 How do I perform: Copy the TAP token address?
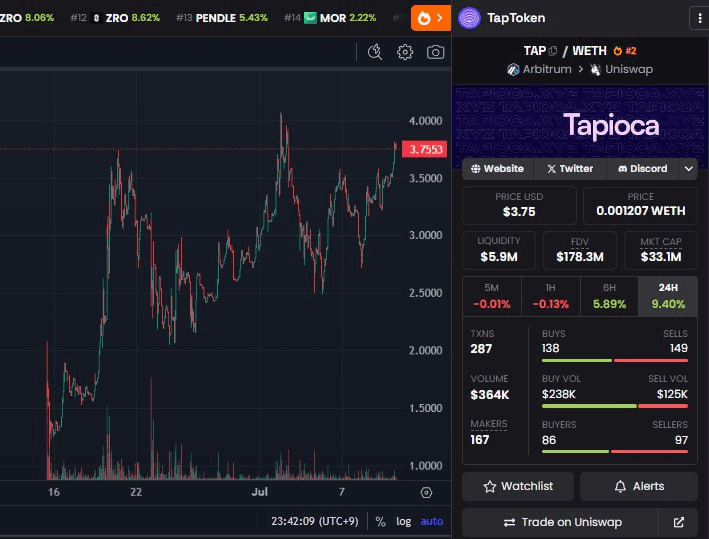pyautogui.click(x=552, y=51)
